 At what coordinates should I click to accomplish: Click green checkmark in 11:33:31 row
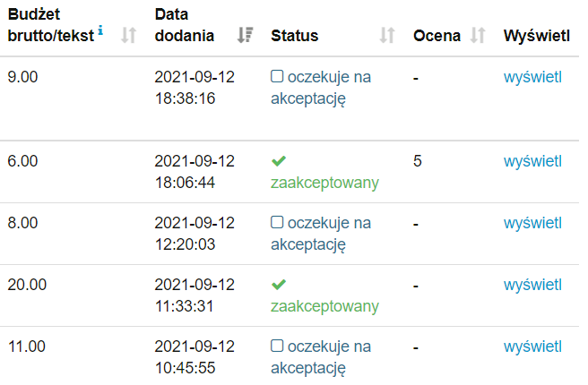coord(279,285)
